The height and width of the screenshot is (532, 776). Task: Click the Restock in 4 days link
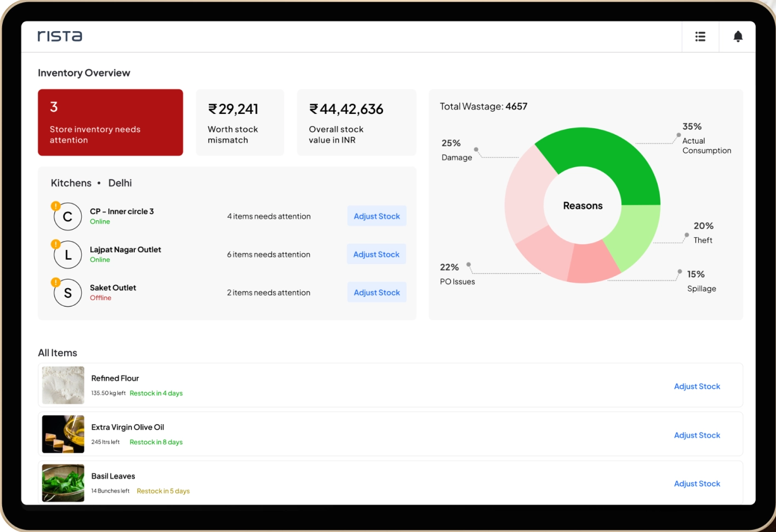(x=156, y=393)
